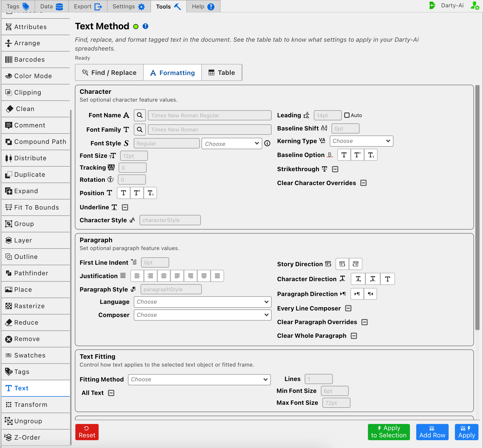This screenshot has height=448, width=483.
Task: Select right-to-left Paragraph Direction icon
Action: click(370, 294)
